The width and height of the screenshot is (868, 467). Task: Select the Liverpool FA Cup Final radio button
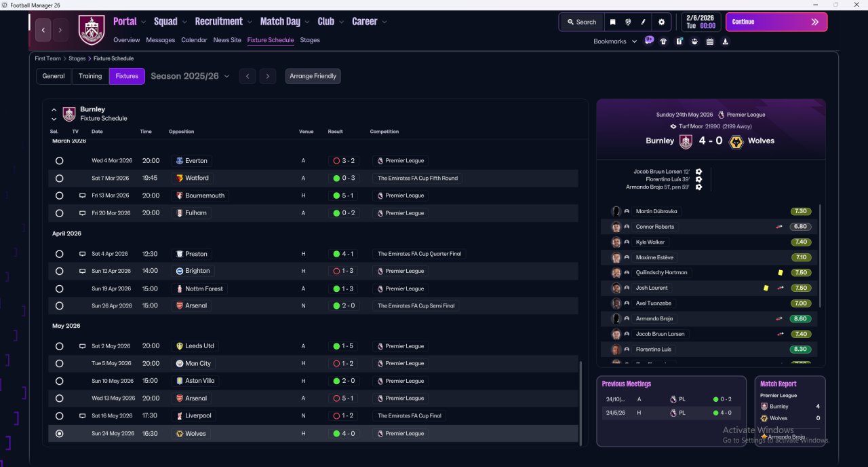coord(60,416)
